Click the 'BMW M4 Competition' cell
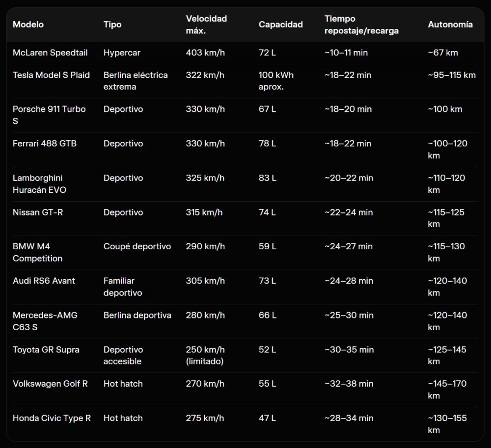The image size is (491, 448). (x=38, y=253)
